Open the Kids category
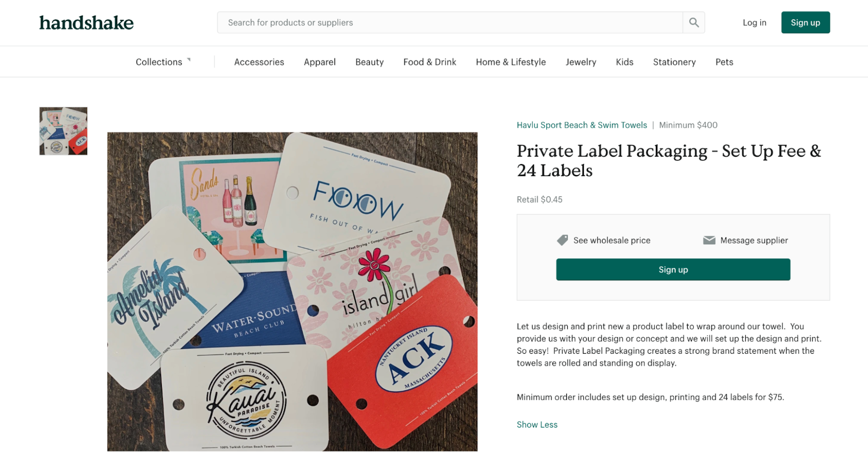868x475 pixels. [624, 62]
